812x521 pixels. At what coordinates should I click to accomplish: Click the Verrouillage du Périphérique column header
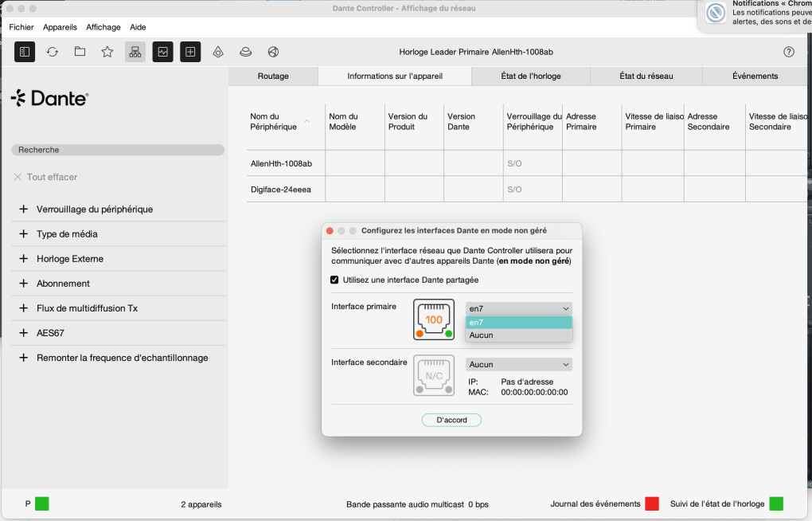533,121
